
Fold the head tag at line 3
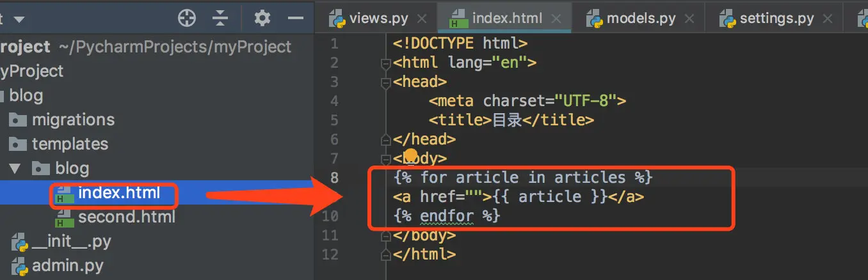385,82
